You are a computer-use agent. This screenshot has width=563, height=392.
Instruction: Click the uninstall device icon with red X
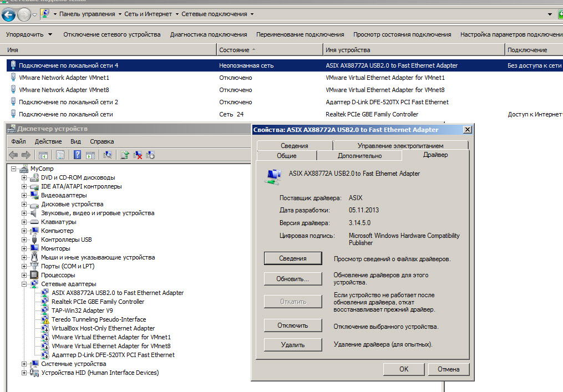point(138,155)
